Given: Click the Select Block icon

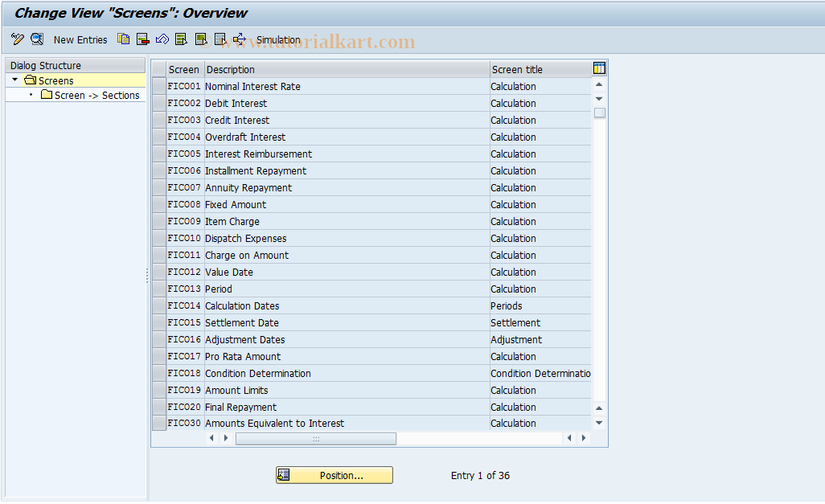Looking at the screenshot, I should coord(201,39).
